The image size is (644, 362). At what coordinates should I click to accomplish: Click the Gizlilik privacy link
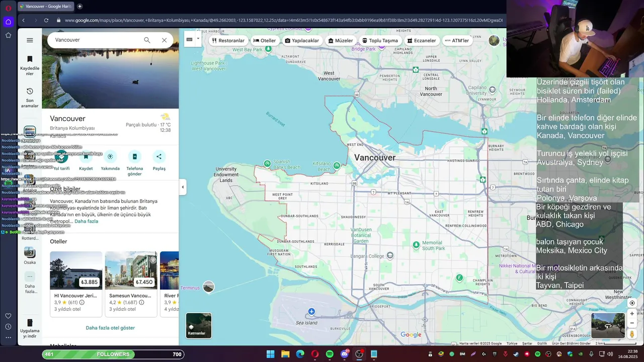(x=542, y=343)
